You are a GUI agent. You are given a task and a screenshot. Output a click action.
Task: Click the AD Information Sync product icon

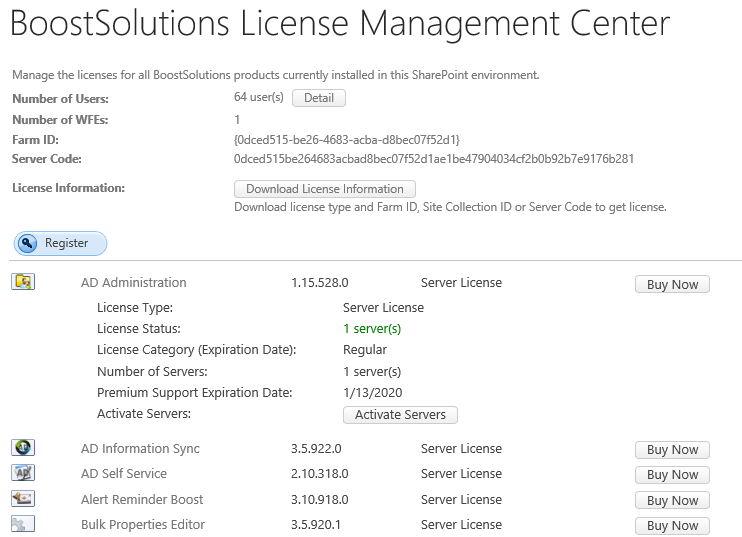pos(23,448)
